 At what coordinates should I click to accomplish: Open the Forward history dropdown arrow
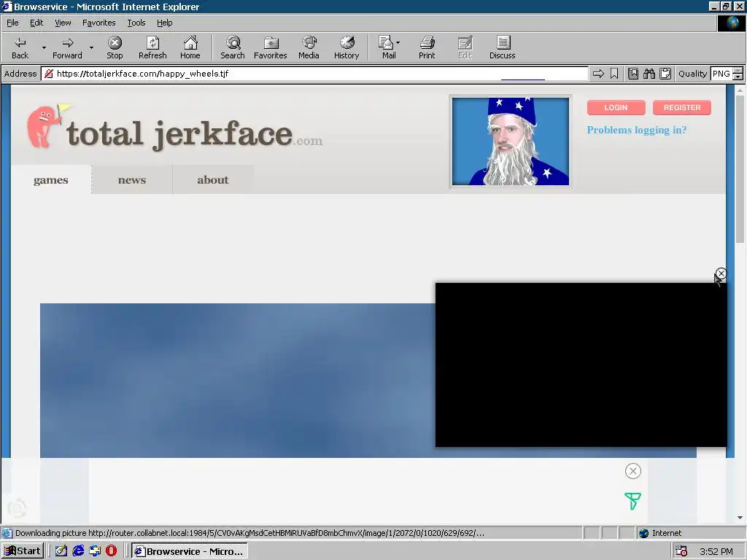click(x=91, y=47)
